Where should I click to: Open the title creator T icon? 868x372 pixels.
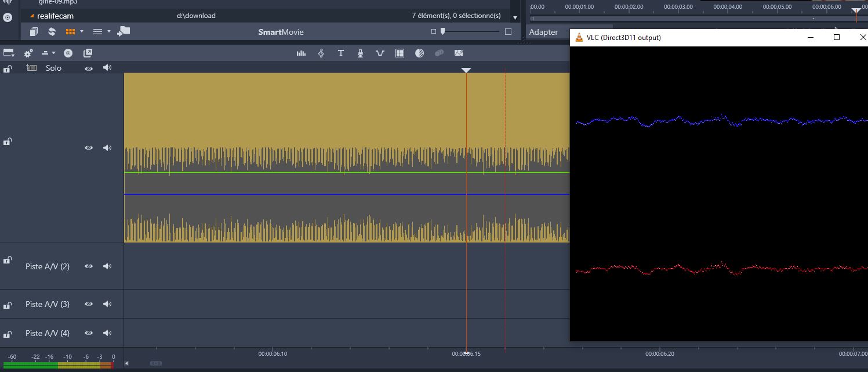[x=340, y=53]
